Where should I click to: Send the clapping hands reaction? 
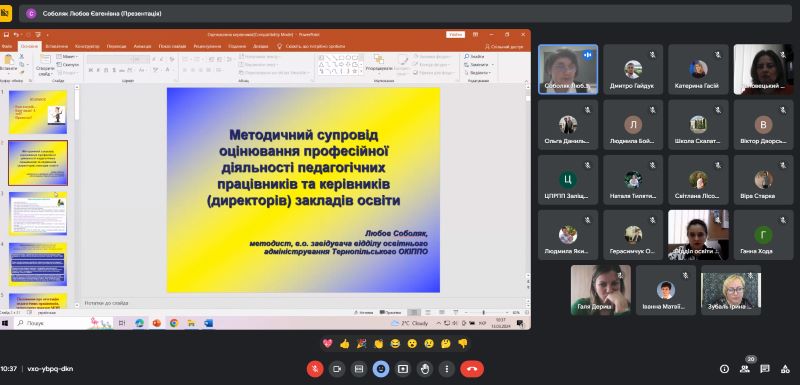[378, 344]
